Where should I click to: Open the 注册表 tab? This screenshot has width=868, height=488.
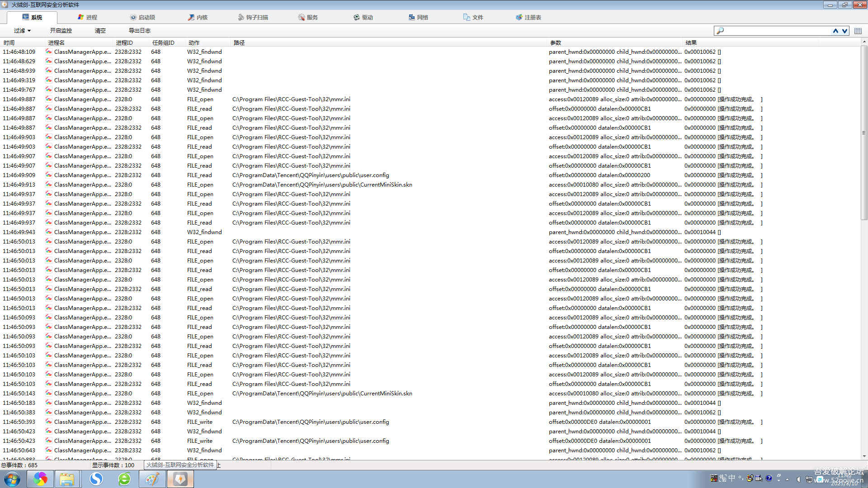pos(528,17)
